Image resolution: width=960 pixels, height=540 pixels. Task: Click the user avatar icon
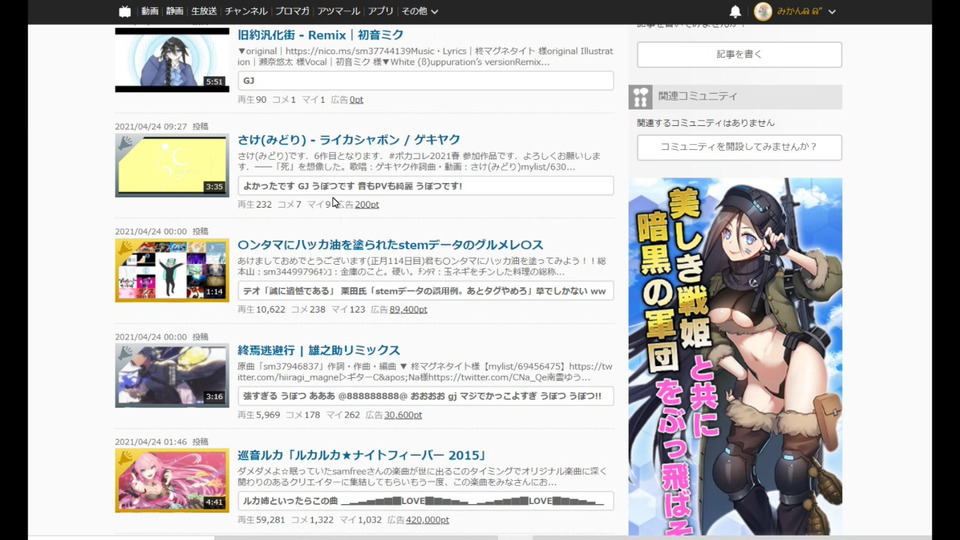tap(763, 11)
